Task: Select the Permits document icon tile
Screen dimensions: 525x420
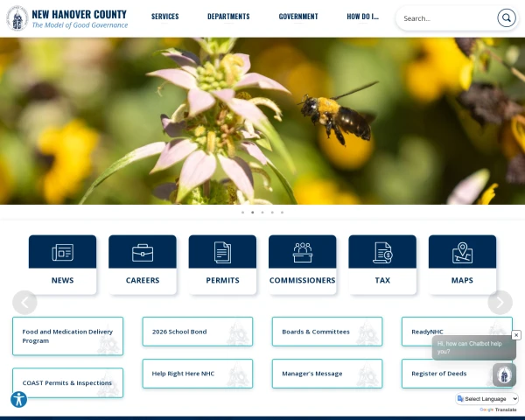Action: coord(222,264)
